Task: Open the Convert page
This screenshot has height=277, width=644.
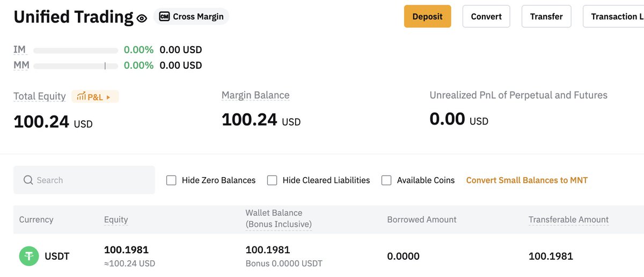Action: (x=486, y=17)
